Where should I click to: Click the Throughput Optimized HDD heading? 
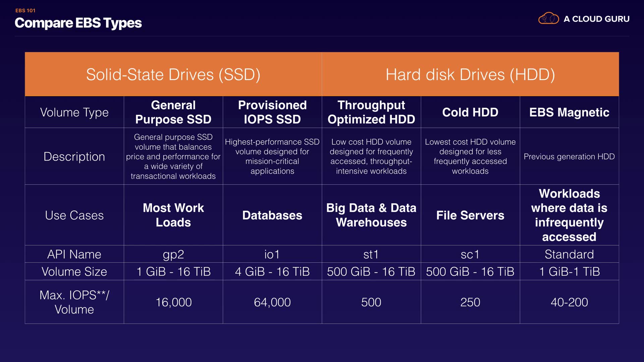tap(371, 112)
